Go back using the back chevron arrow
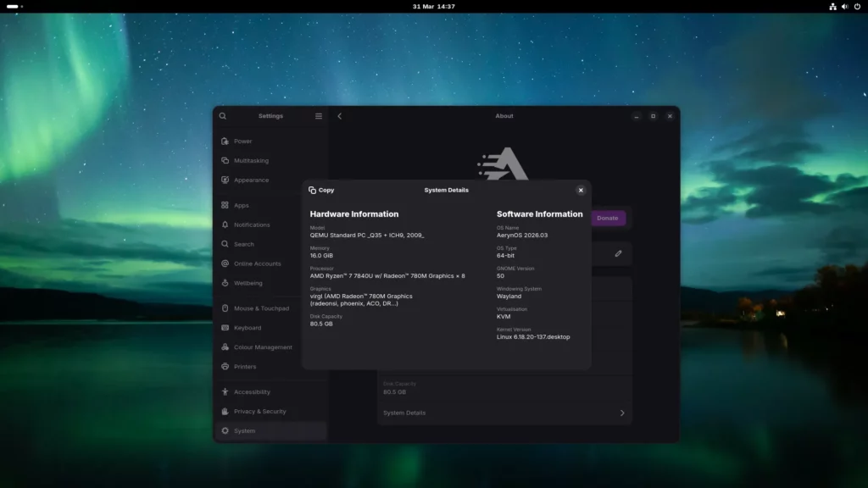The height and width of the screenshot is (488, 868). 339,115
